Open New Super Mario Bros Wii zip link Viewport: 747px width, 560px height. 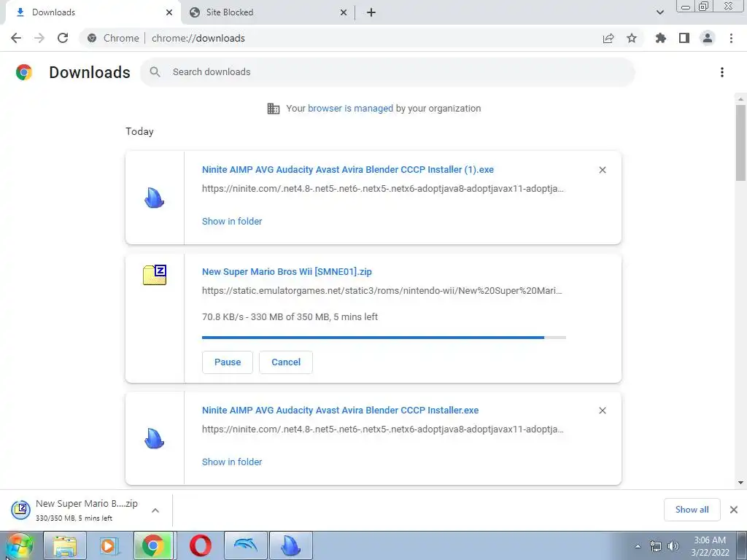click(287, 272)
